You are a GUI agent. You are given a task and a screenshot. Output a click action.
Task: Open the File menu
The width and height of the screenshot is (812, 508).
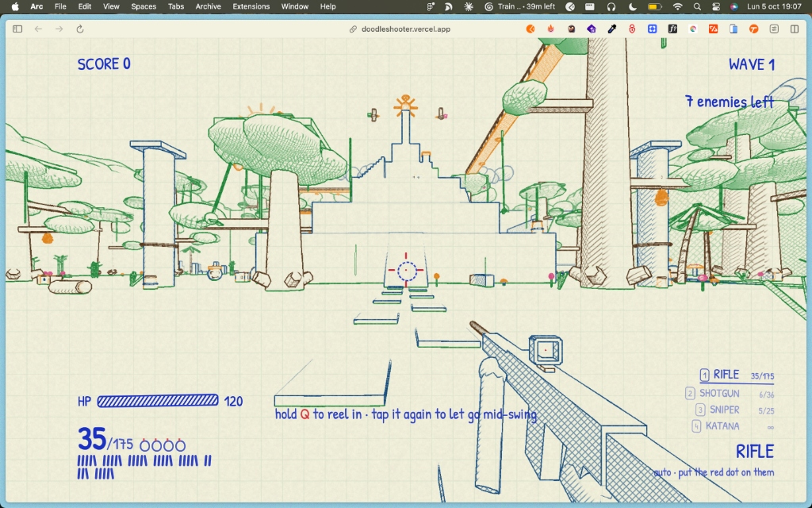[x=60, y=6]
